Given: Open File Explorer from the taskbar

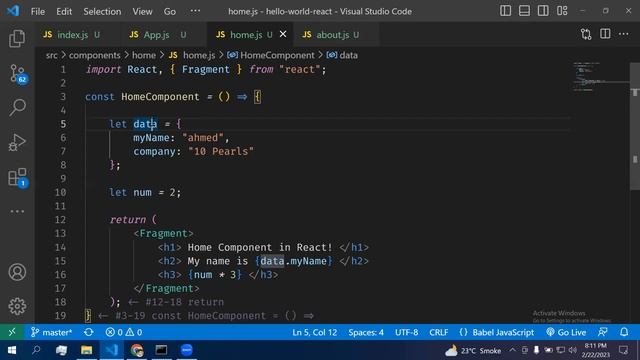Looking at the screenshot, I should tap(87, 350).
